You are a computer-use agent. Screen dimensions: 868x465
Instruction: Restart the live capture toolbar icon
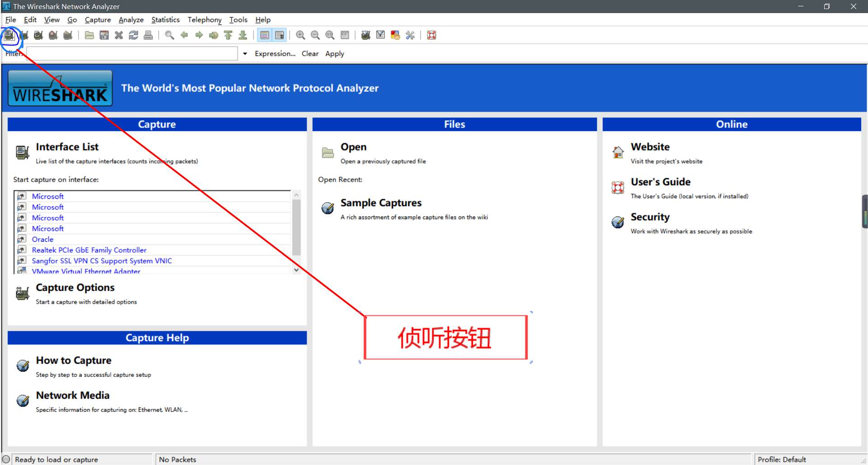point(68,35)
